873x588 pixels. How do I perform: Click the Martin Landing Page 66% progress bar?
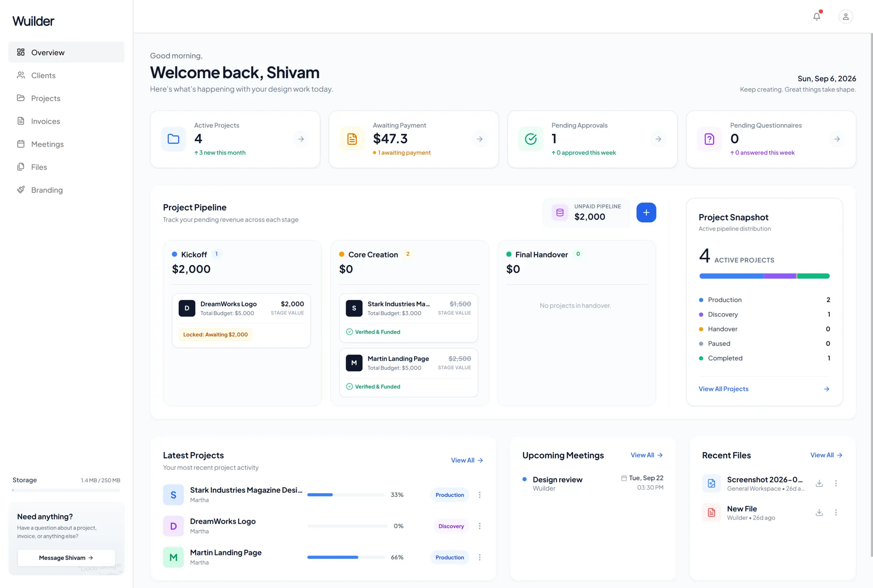tap(346, 557)
